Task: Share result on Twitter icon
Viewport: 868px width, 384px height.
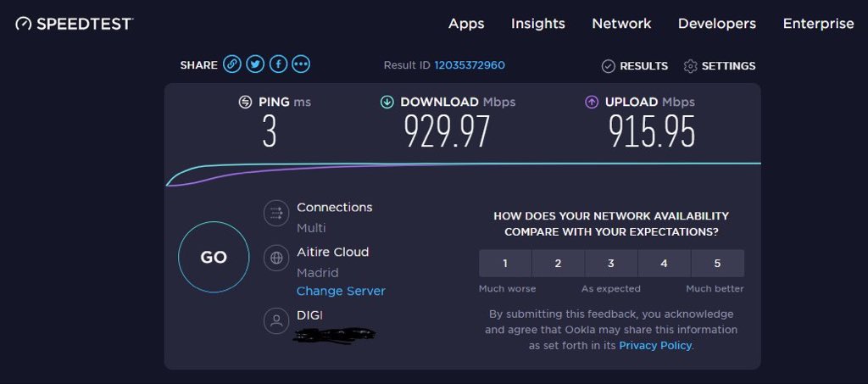Action: (x=255, y=64)
